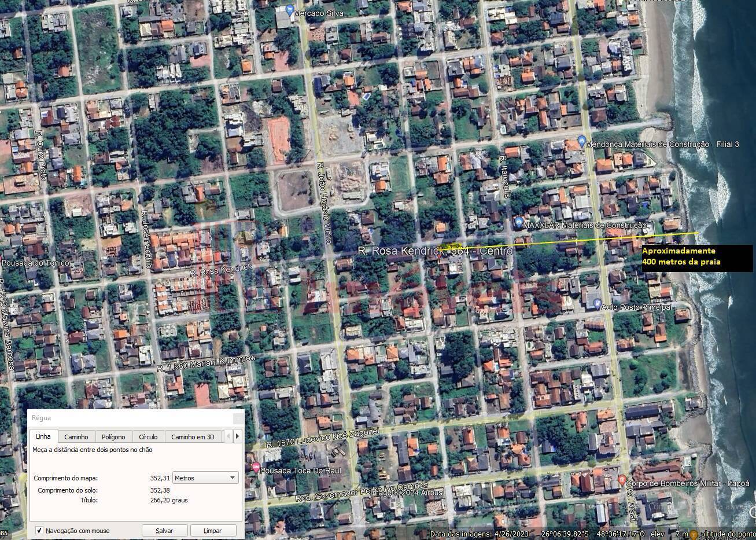Click the Mercado Silva place marker icon
Viewport: 756px width, 540px height.
click(x=290, y=9)
